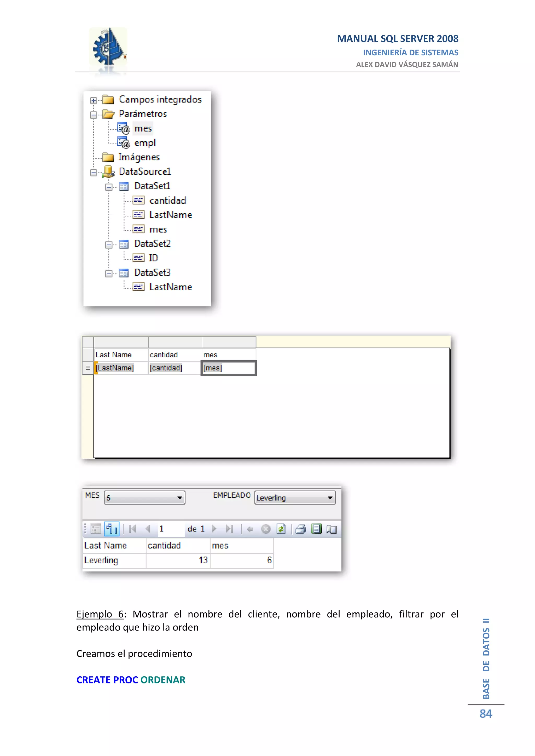
Task: Select the mes parameter icon
Action: (124, 128)
